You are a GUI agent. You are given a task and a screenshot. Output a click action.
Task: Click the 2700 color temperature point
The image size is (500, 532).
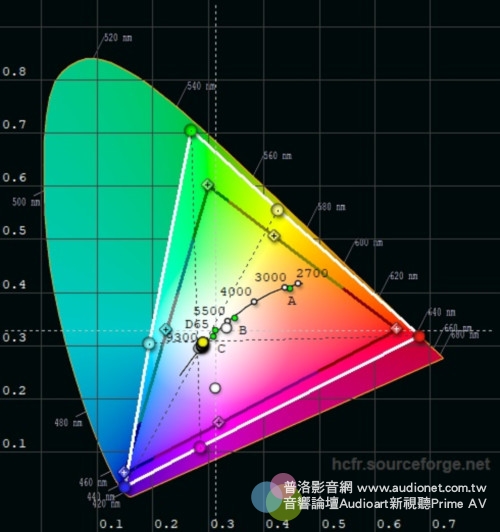point(298,283)
